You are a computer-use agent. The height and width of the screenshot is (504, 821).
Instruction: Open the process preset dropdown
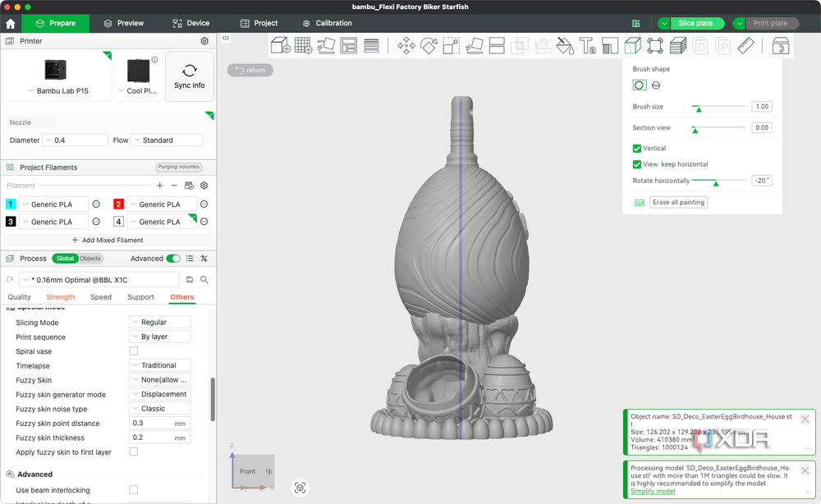coord(99,280)
